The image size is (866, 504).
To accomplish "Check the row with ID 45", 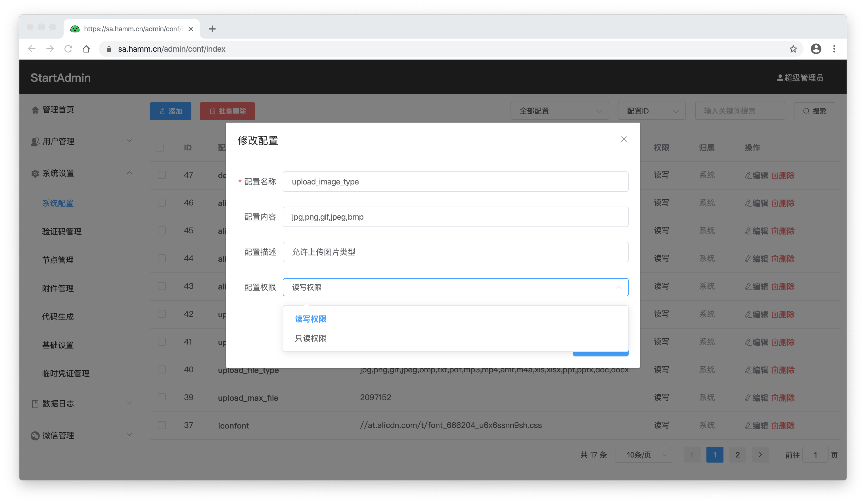I will [x=162, y=230].
